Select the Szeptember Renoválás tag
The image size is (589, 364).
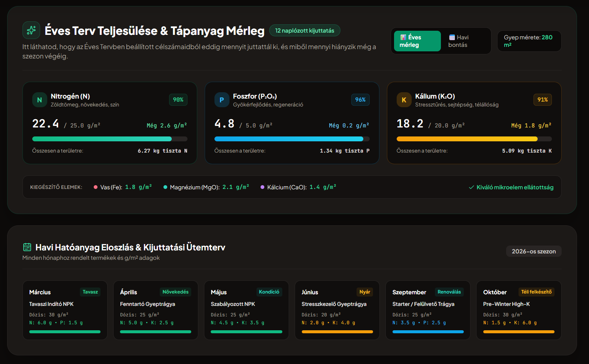(449, 292)
